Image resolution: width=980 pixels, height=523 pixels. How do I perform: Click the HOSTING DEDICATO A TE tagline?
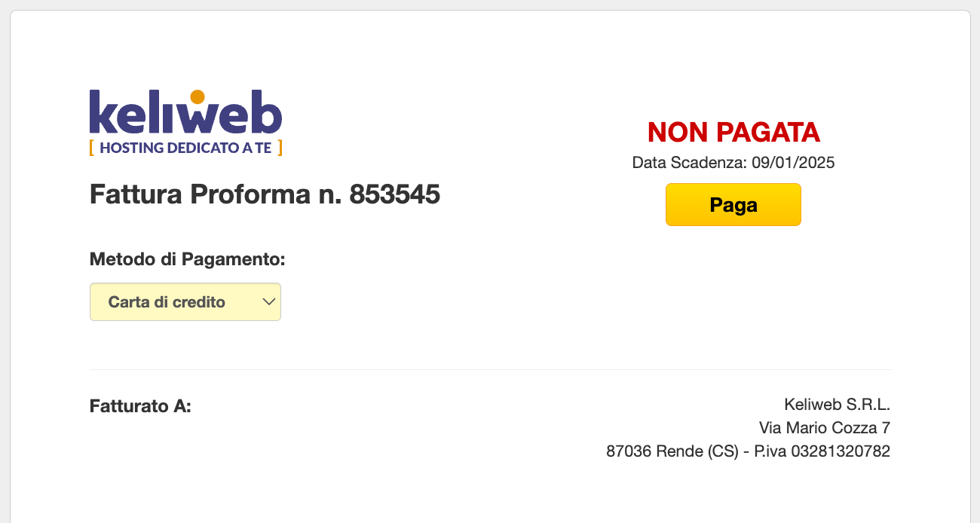pyautogui.click(x=185, y=148)
